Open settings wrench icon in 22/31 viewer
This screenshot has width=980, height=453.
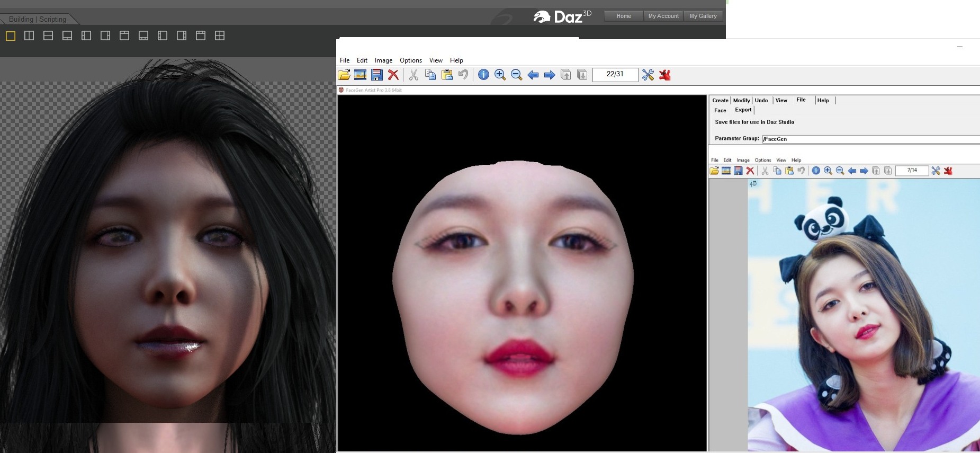[x=648, y=75]
